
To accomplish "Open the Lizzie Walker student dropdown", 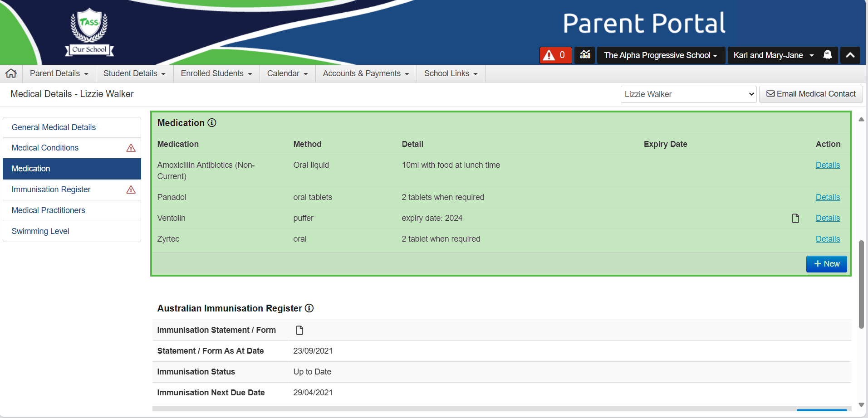I will 688,94.
